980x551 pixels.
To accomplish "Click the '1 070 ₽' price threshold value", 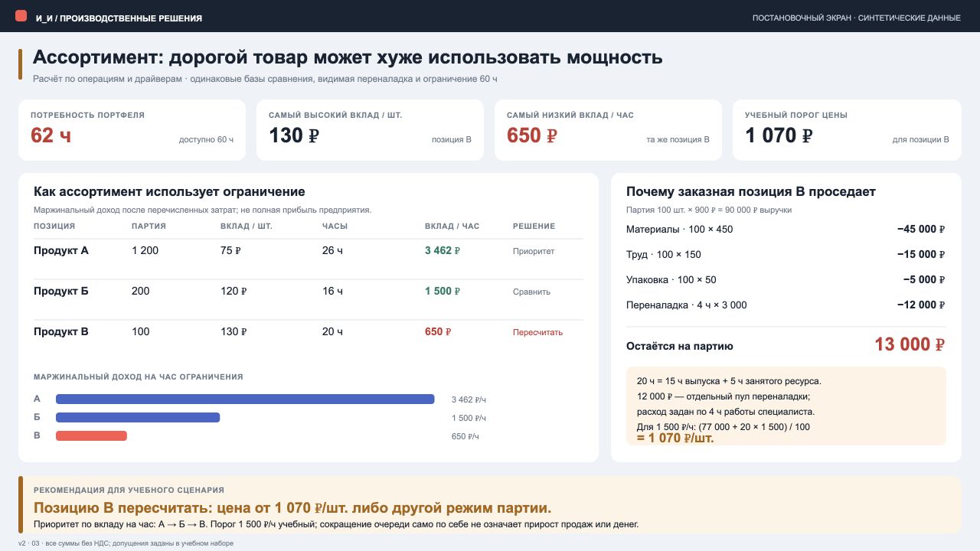I will 779,135.
